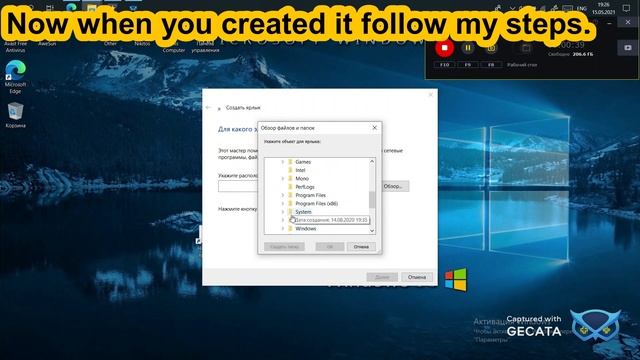Viewport: 640px width, 360px height.
Task: Close the Обзор файлов и папок dialog
Action: point(374,128)
